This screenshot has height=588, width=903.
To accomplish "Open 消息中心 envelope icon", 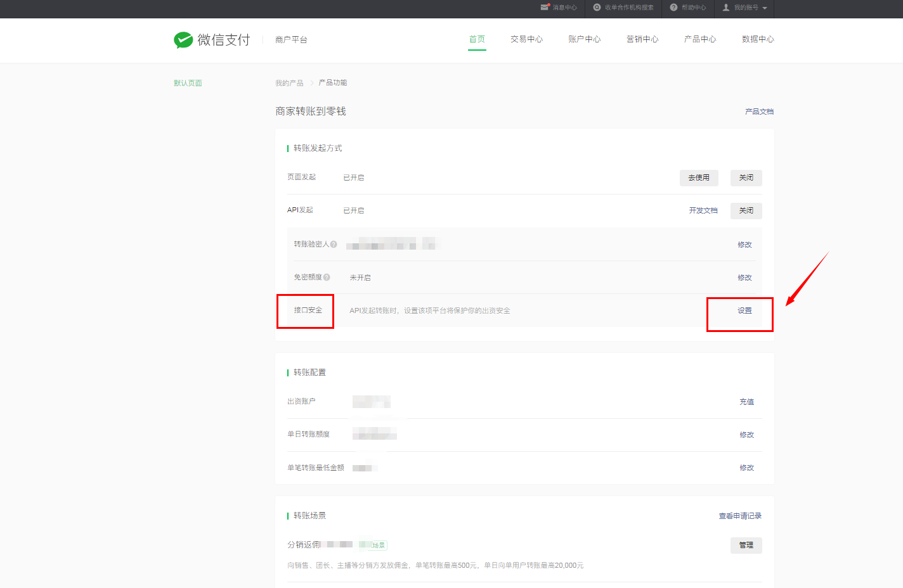I will tap(545, 8).
